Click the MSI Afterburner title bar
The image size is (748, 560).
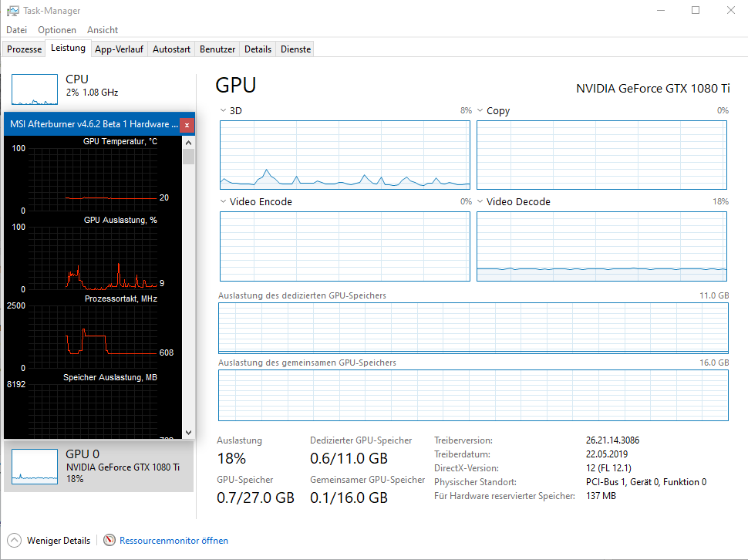pos(93,124)
